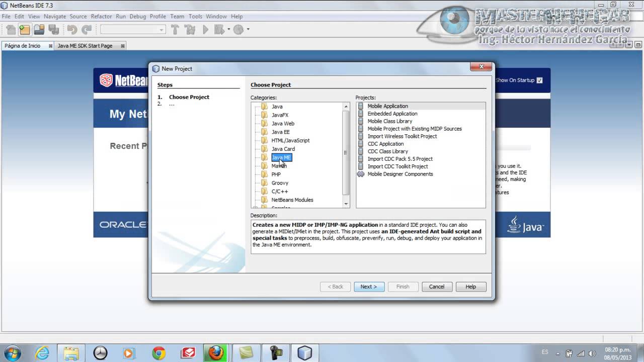This screenshot has height=362, width=644.
Task: Click the Next button
Action: pyautogui.click(x=369, y=287)
